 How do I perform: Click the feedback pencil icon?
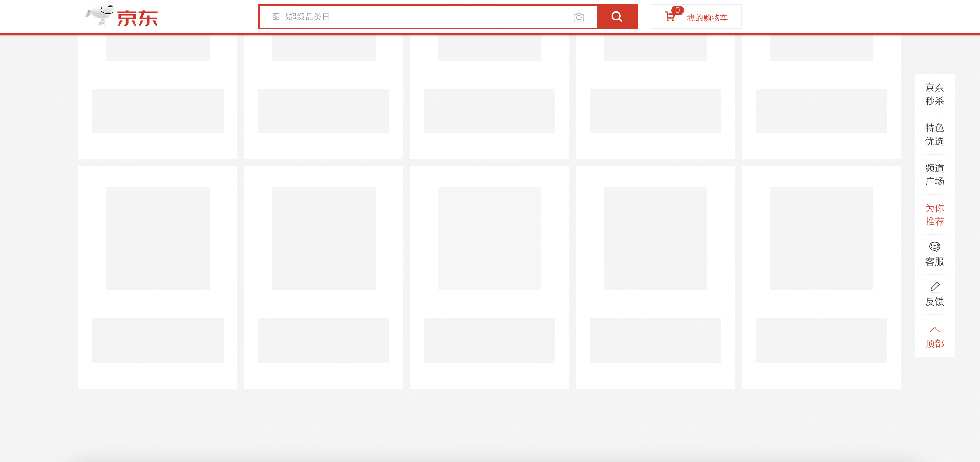coord(934,287)
